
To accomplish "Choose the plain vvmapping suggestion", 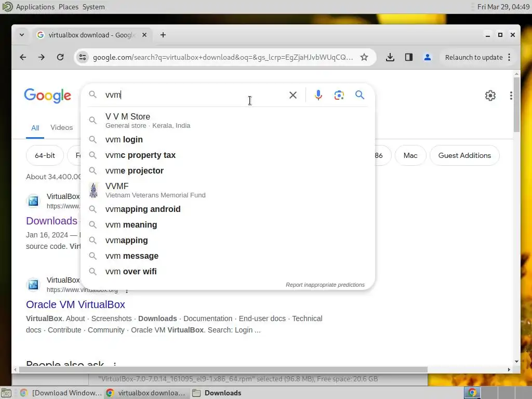I will 228,240.
